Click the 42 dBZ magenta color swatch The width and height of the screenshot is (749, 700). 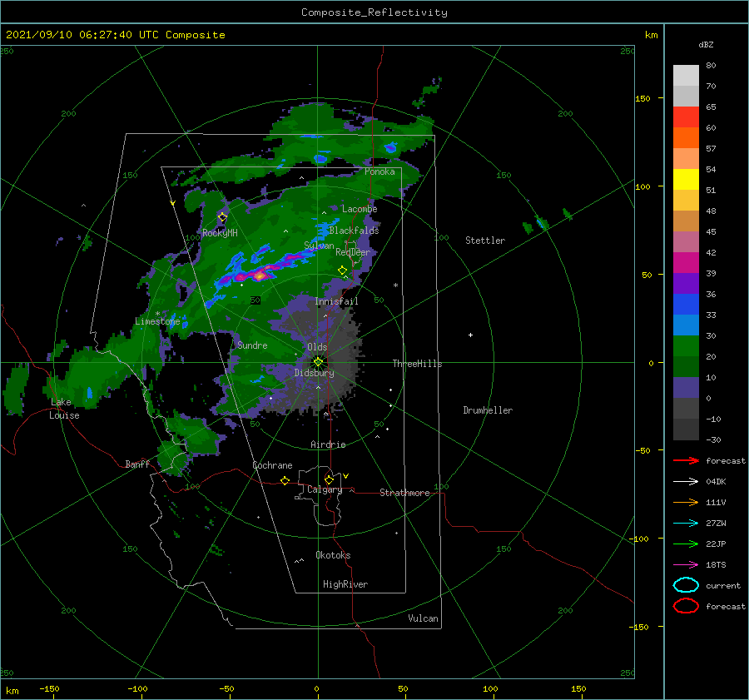click(686, 262)
